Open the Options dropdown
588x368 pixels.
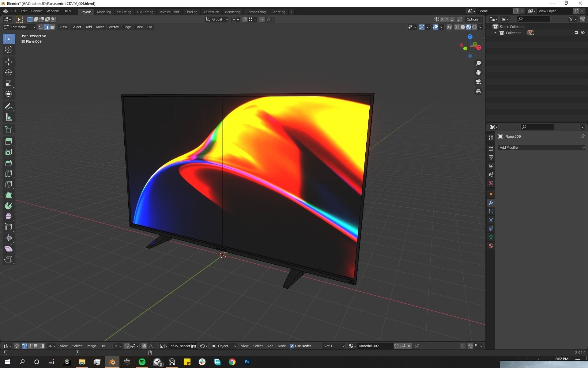point(474,19)
